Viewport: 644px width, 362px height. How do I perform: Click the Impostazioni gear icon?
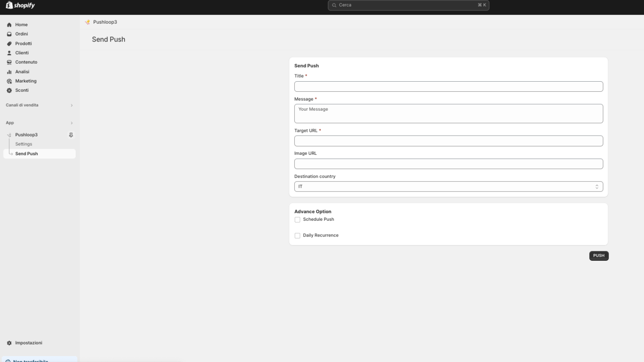point(9,343)
